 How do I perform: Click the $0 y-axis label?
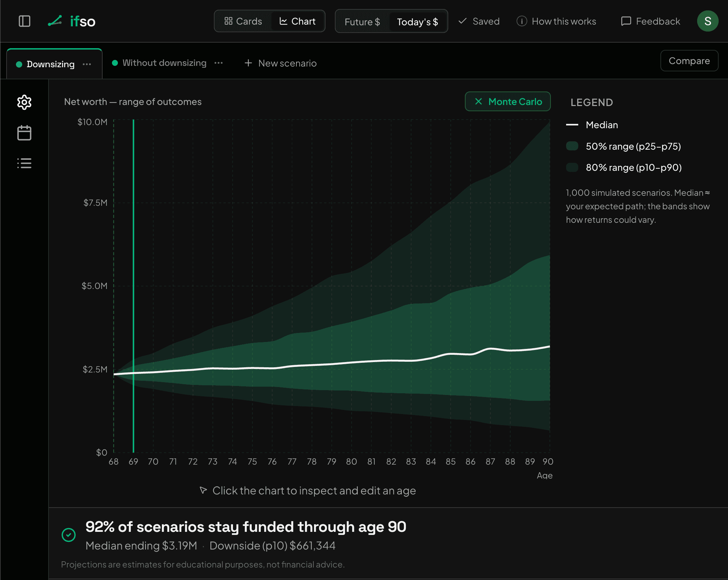click(x=102, y=452)
